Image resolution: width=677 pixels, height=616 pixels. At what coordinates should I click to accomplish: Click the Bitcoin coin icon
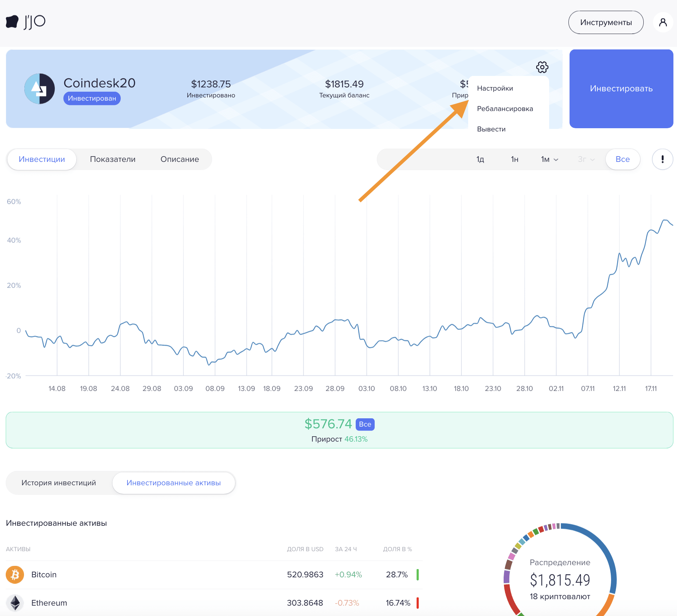(15, 574)
